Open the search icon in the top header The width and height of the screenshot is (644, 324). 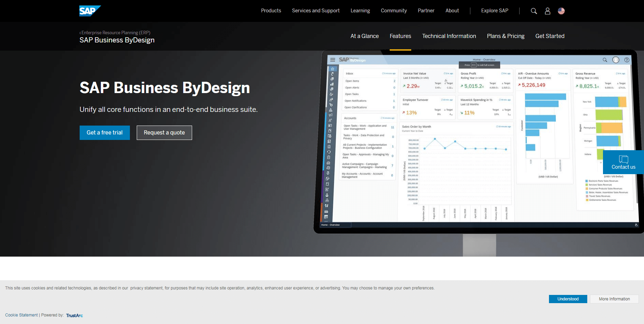pyautogui.click(x=534, y=11)
